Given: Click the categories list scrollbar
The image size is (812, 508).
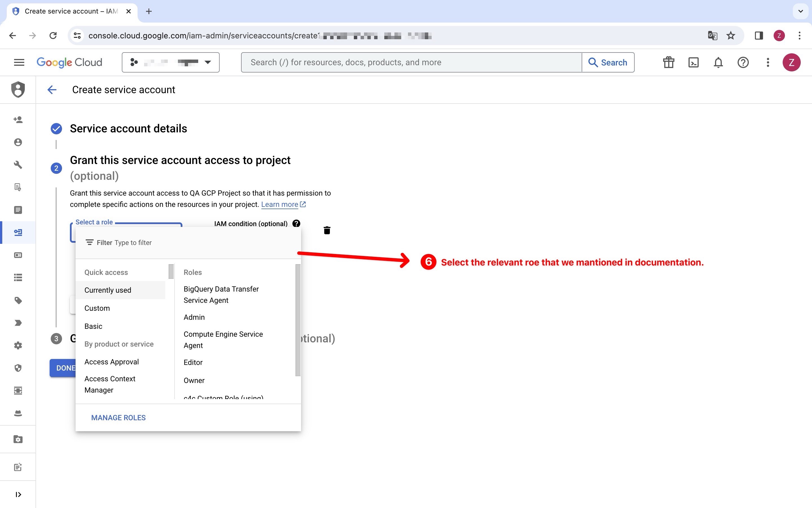Looking at the screenshot, I should click(171, 271).
